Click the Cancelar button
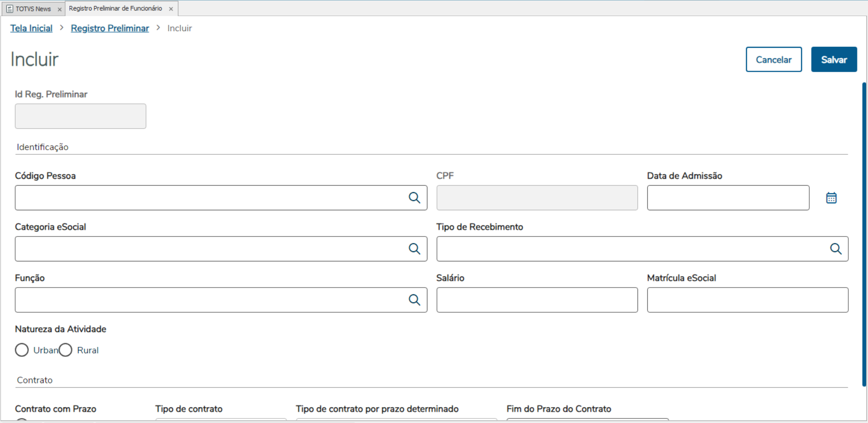The image size is (868, 423). pyautogui.click(x=773, y=59)
